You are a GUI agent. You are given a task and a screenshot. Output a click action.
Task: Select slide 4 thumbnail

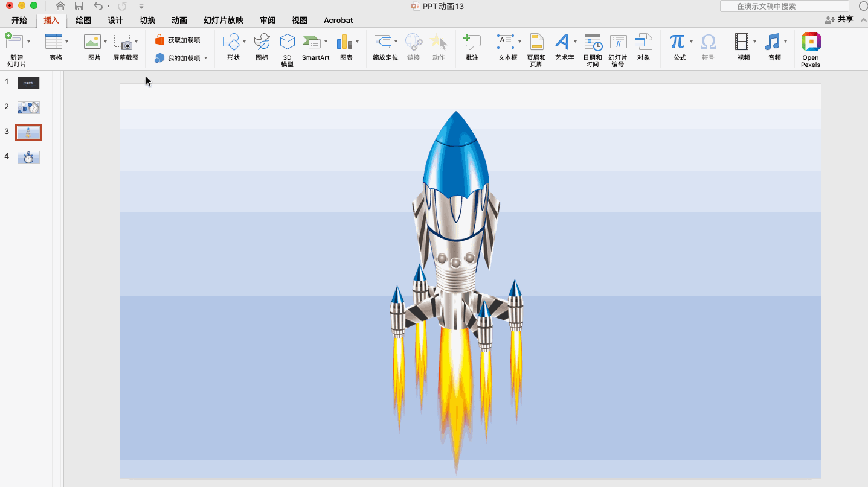point(28,157)
